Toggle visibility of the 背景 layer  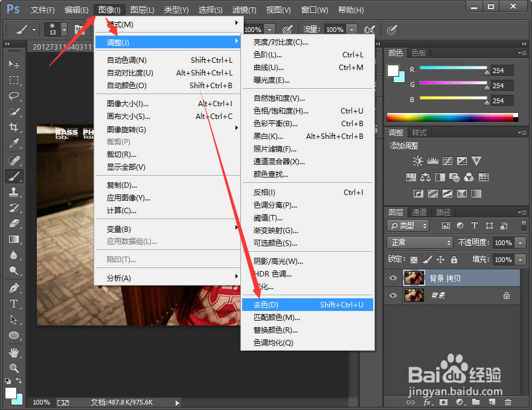click(393, 295)
